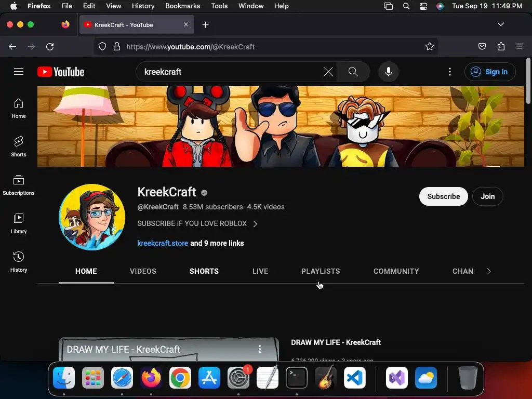Close the KreekCraft - YouTube tab
Viewport: 532px width, 399px height.
point(186,24)
